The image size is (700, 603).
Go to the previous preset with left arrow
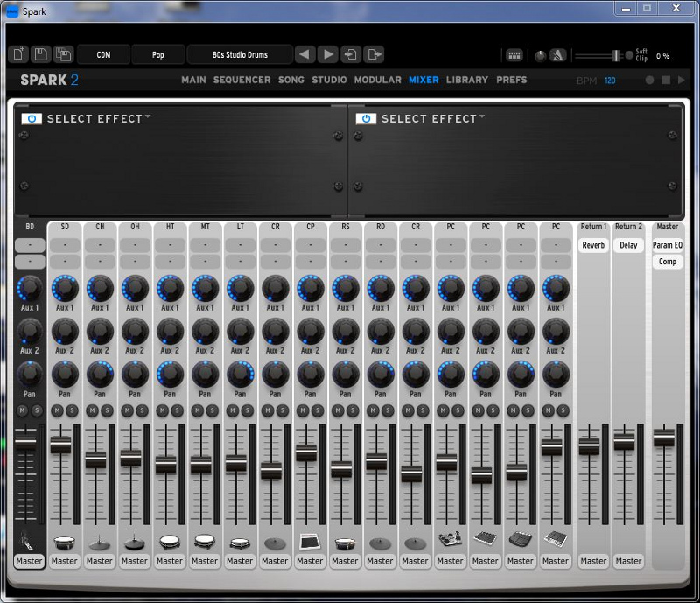point(304,54)
